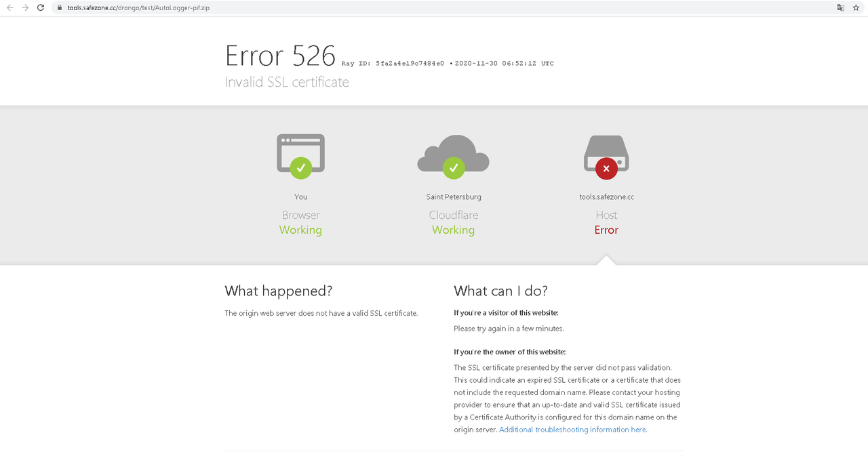Select 'Please try again in a few minutes.' text

pyautogui.click(x=509, y=329)
